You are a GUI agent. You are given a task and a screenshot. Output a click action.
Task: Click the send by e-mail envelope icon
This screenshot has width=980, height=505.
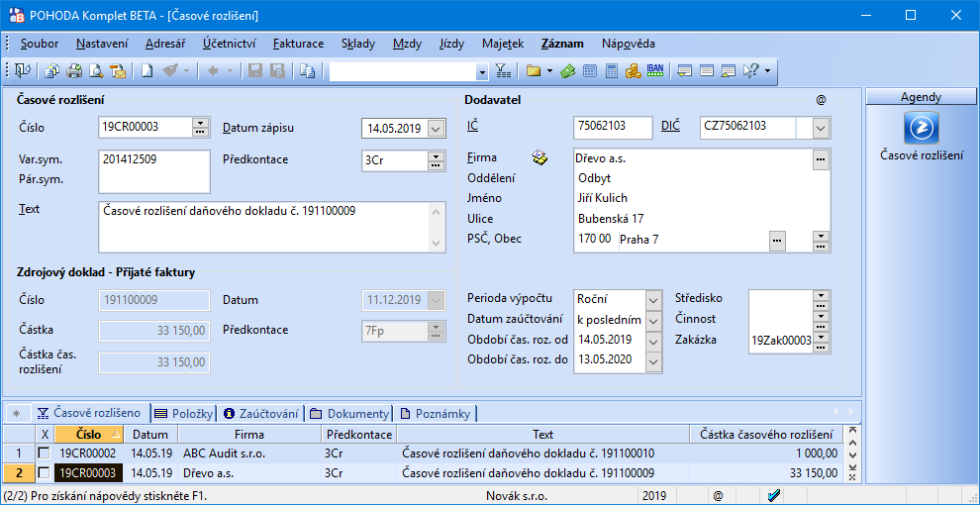point(118,71)
